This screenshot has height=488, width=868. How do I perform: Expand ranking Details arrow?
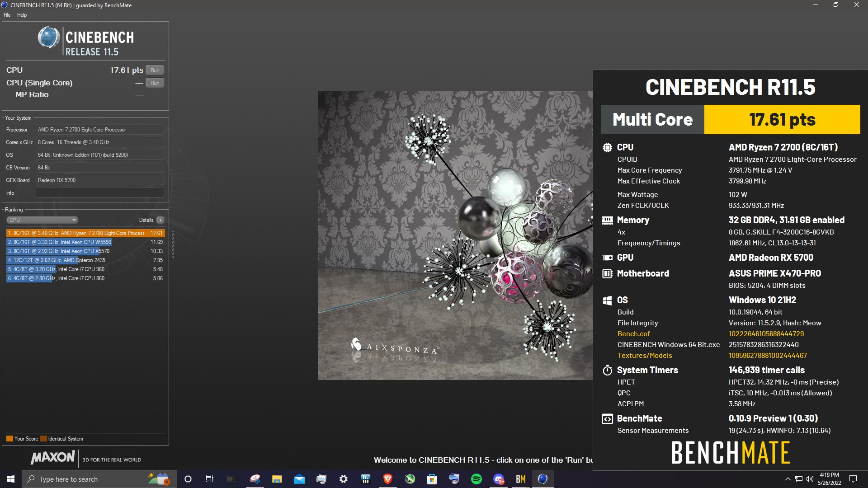tap(160, 220)
